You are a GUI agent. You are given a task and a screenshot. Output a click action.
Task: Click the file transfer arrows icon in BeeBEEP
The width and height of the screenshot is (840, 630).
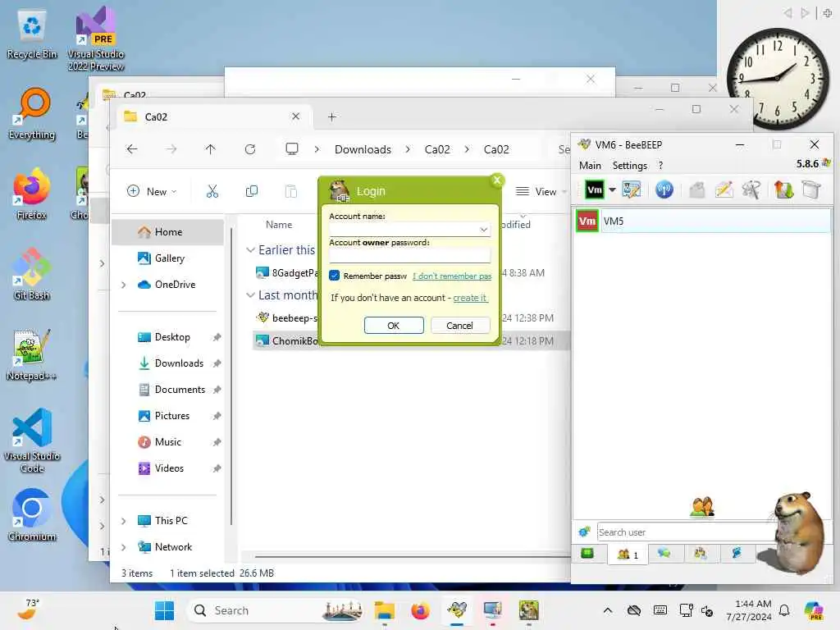[783, 189]
